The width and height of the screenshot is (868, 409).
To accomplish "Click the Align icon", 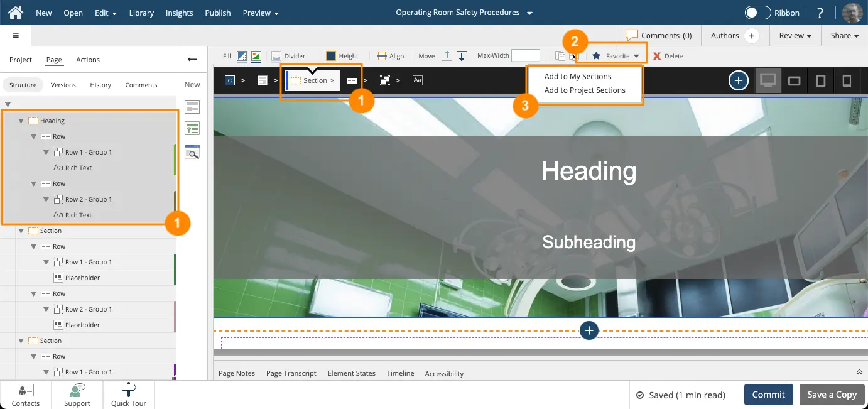I will 381,56.
